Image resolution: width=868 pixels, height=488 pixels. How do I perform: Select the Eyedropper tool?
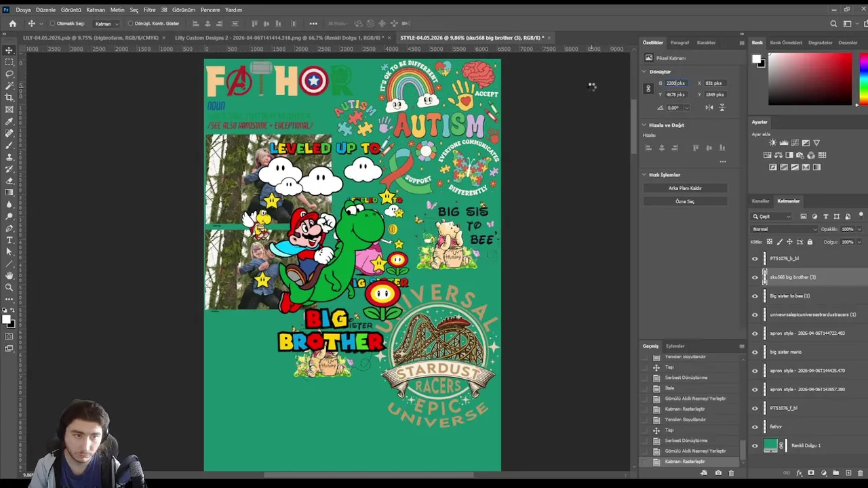[x=9, y=121]
